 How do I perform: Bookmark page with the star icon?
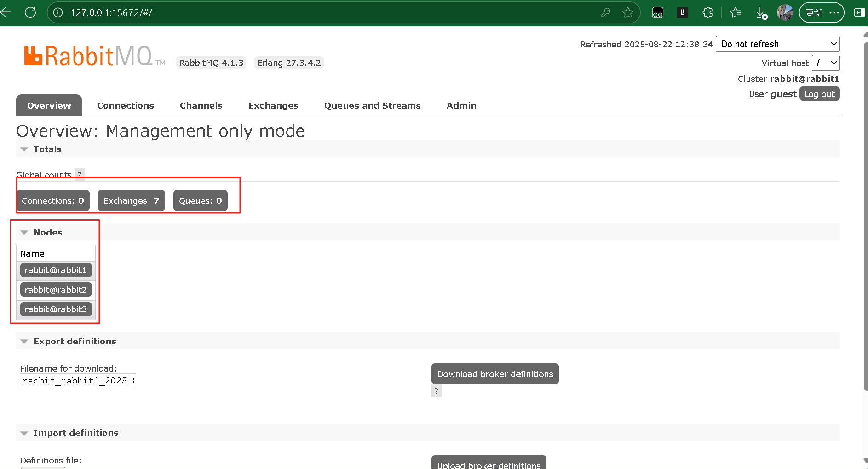[627, 12]
